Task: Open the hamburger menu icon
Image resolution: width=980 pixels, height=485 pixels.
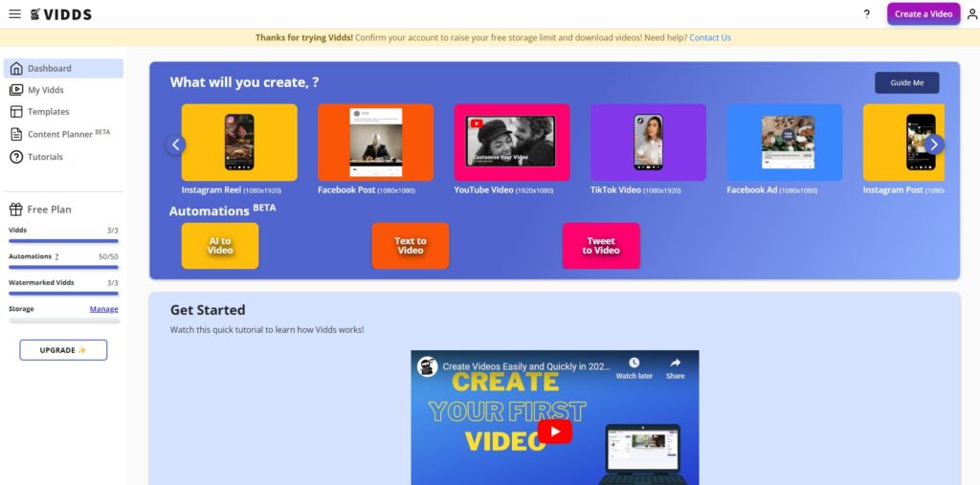Action: pos(14,14)
